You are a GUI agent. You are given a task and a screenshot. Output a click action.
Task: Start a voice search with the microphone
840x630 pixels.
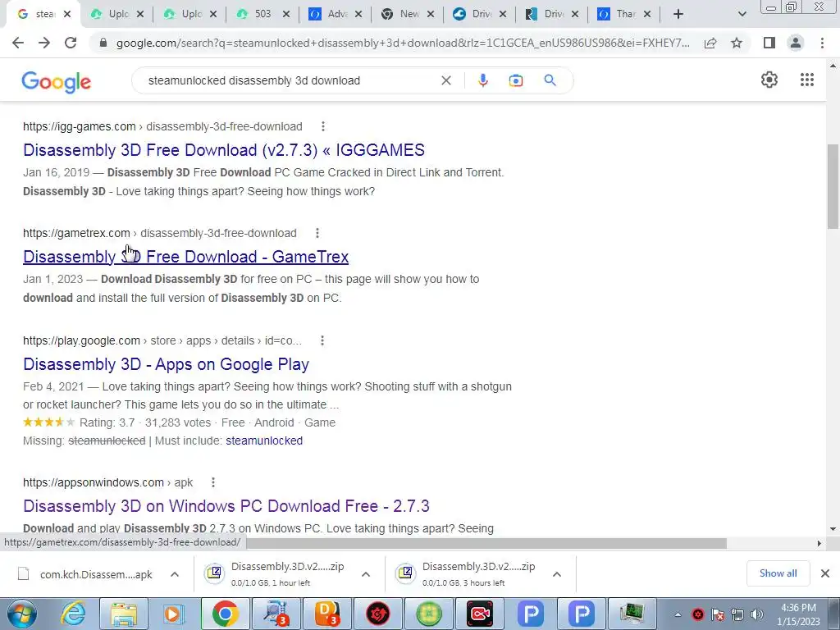click(x=482, y=80)
